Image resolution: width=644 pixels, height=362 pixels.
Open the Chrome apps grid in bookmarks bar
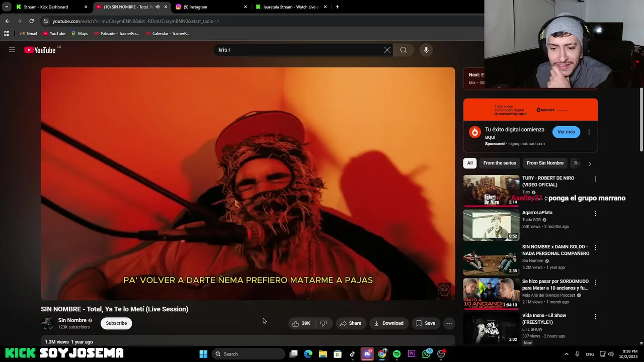click(7, 34)
